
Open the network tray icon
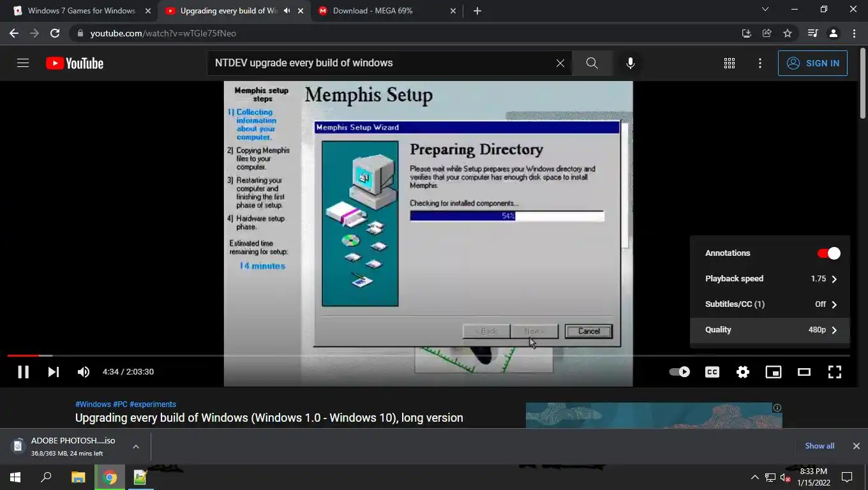pos(770,477)
